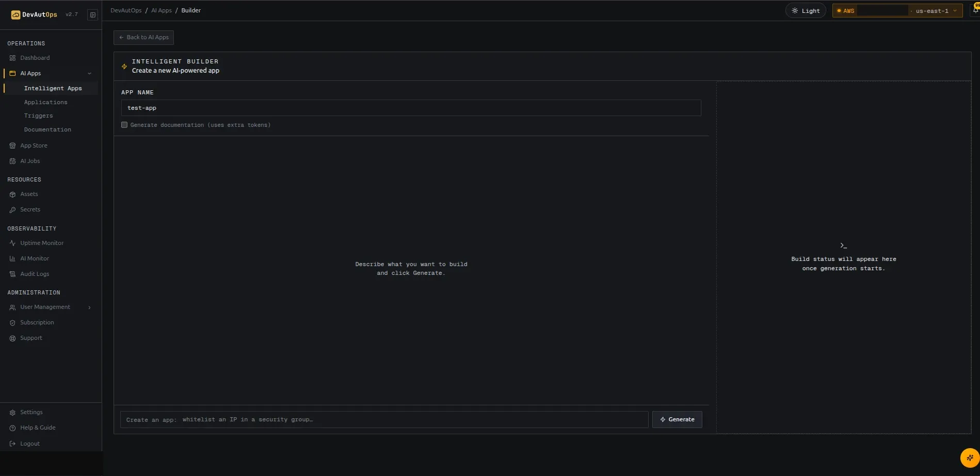
Task: Switch to Light theme
Action: [806, 11]
